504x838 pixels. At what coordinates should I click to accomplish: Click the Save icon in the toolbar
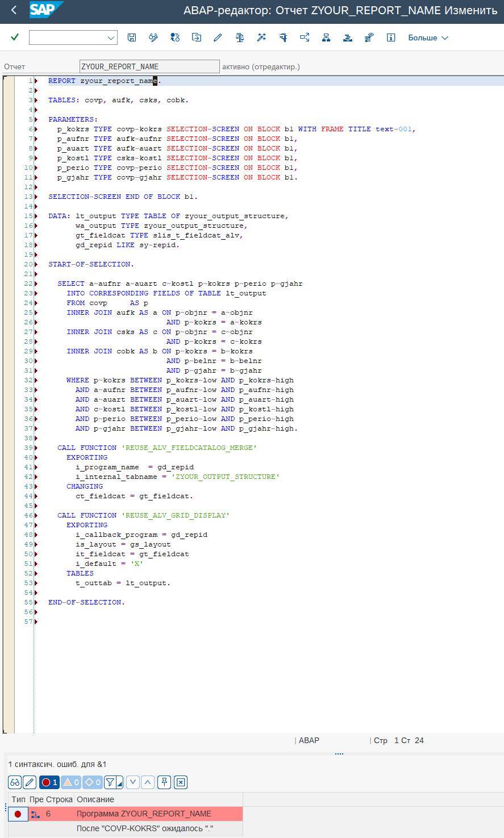[132, 37]
